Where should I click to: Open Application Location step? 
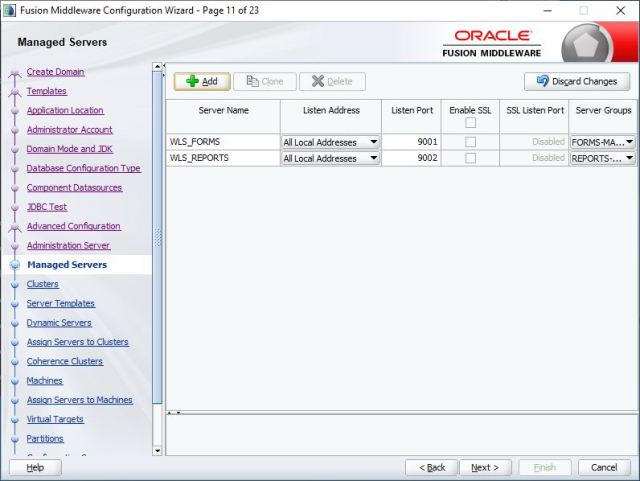pos(65,110)
